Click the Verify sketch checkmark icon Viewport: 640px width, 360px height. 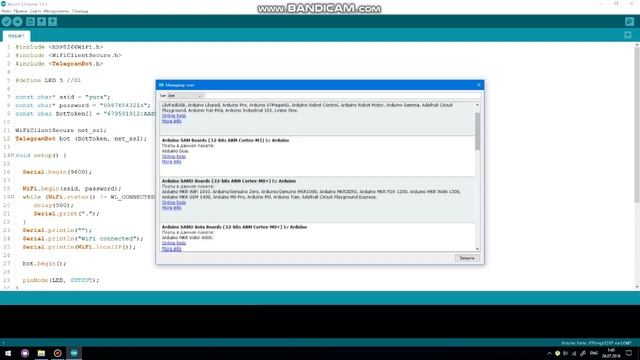click(x=7, y=22)
